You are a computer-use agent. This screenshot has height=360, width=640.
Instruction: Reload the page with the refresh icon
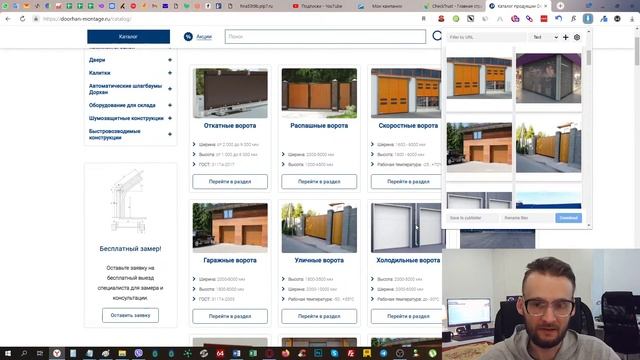22,19
